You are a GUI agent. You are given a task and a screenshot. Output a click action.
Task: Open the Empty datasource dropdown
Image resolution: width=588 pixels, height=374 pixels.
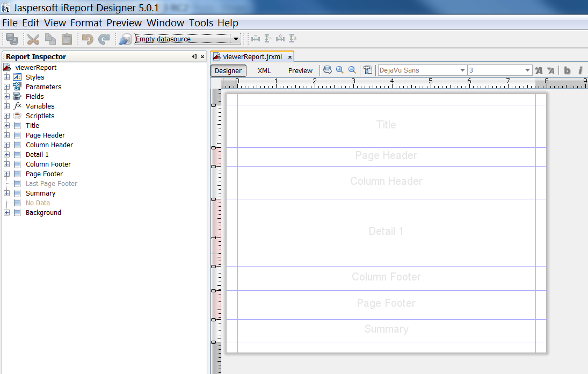pyautogui.click(x=236, y=38)
